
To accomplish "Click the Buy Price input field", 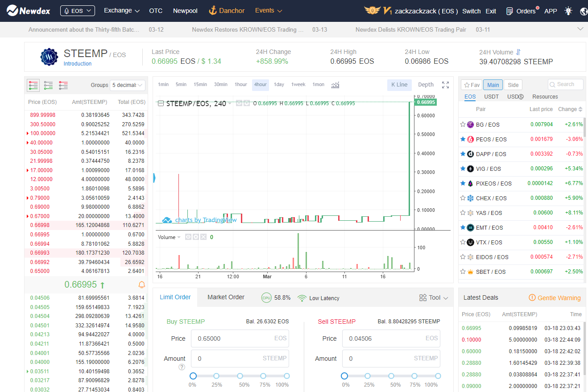I will click(x=240, y=338).
